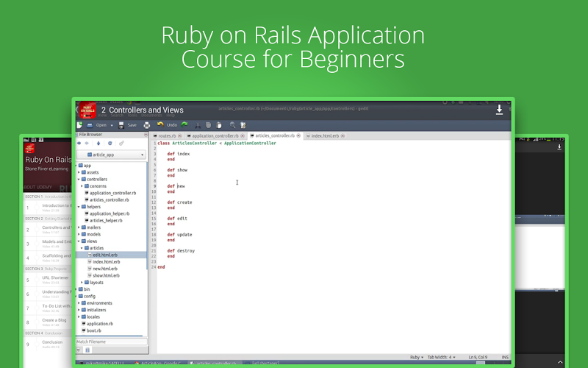Click the Match Filename input field
Screen dimensions: 588x368
pyautogui.click(x=112, y=342)
